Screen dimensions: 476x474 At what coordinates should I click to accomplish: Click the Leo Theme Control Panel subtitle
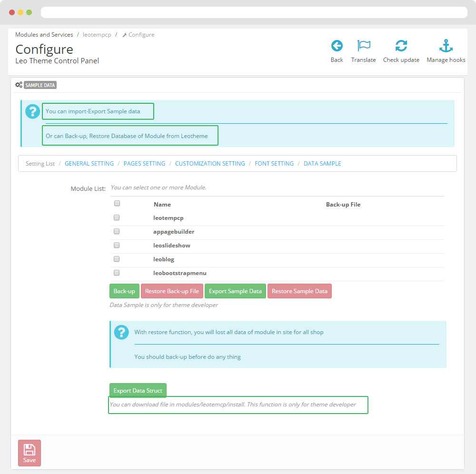pyautogui.click(x=57, y=61)
